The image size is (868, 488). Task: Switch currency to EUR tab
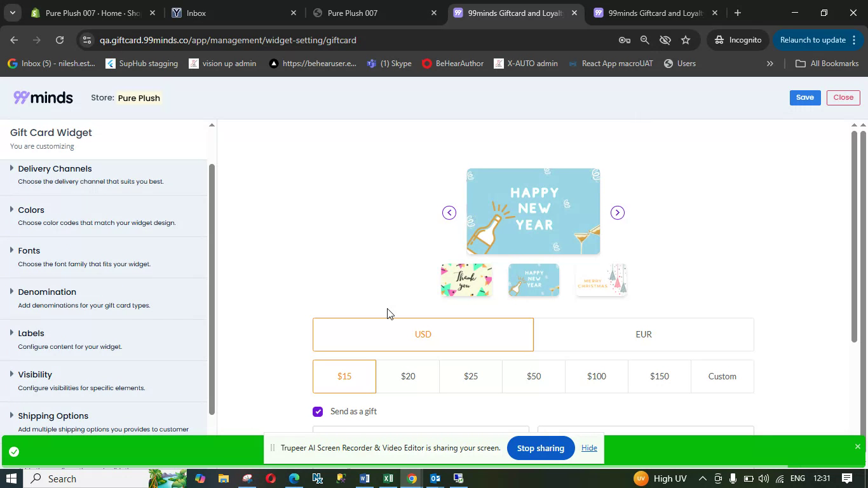point(644,334)
